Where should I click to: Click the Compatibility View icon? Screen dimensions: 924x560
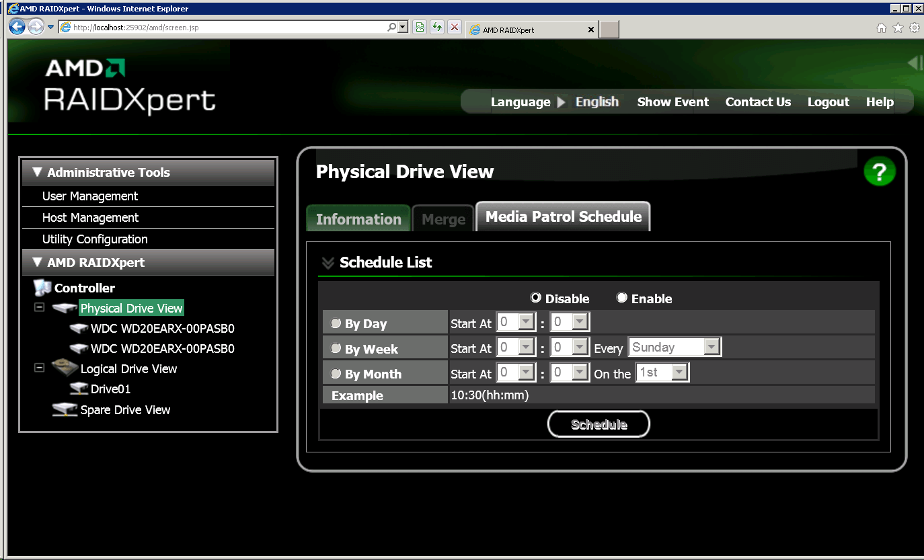click(420, 27)
